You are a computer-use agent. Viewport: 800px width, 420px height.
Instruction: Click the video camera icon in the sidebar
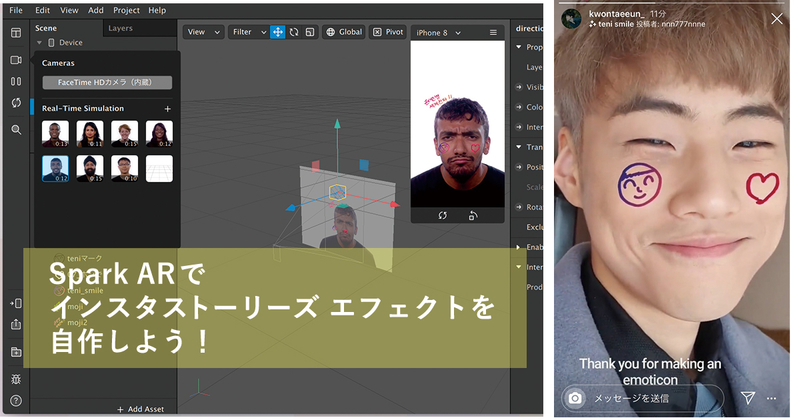pos(16,60)
